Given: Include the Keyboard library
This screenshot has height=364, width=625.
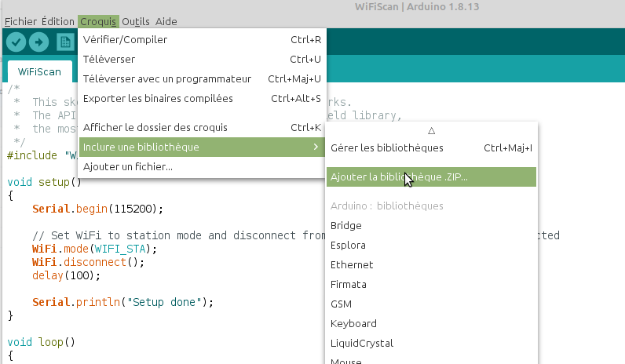Looking at the screenshot, I should click(431, 323).
